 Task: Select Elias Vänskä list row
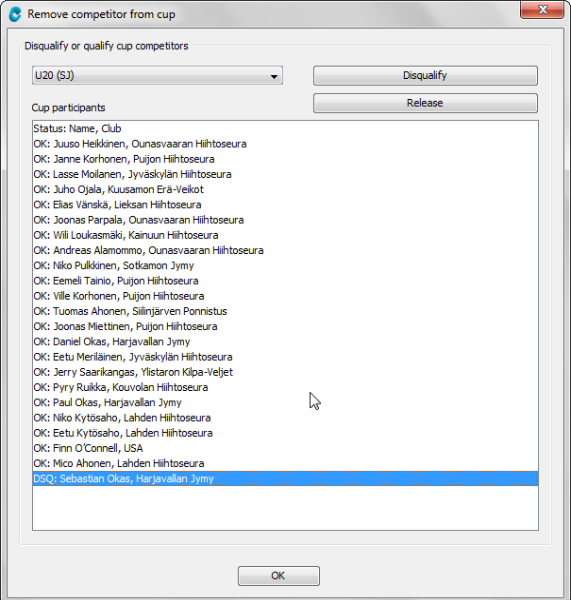pos(285,205)
